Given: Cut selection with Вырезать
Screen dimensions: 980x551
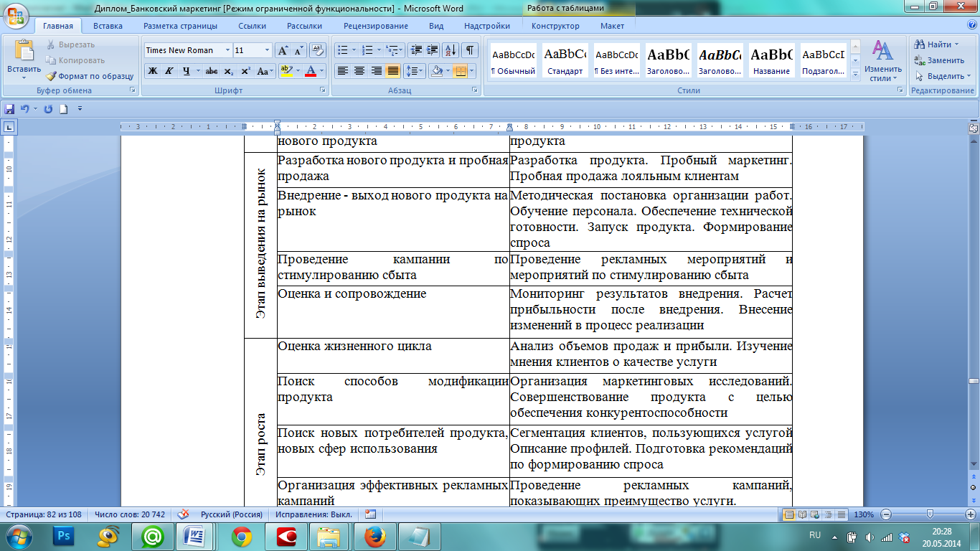Looking at the screenshot, I should point(70,44).
